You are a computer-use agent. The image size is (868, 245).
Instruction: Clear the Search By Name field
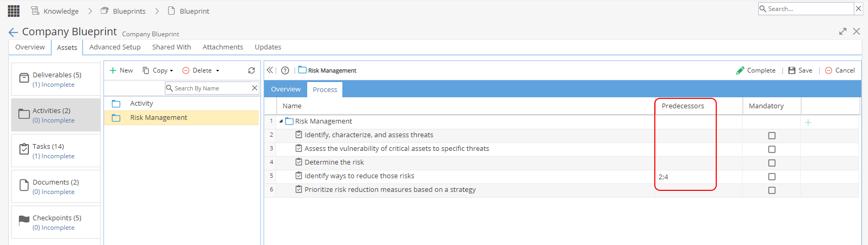[255, 88]
